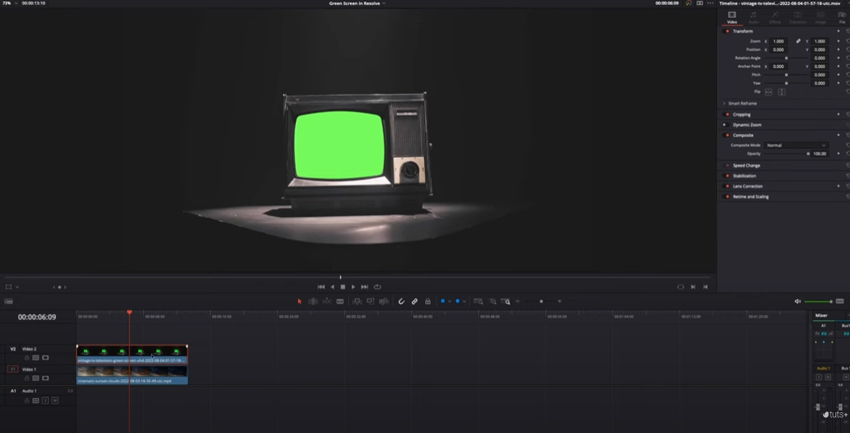Select the Blade Edit Mode tool
This screenshot has height=433, width=850.
click(340, 301)
